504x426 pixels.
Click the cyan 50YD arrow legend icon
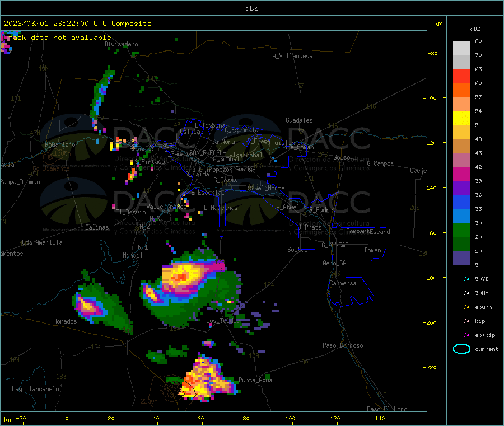[461, 279]
